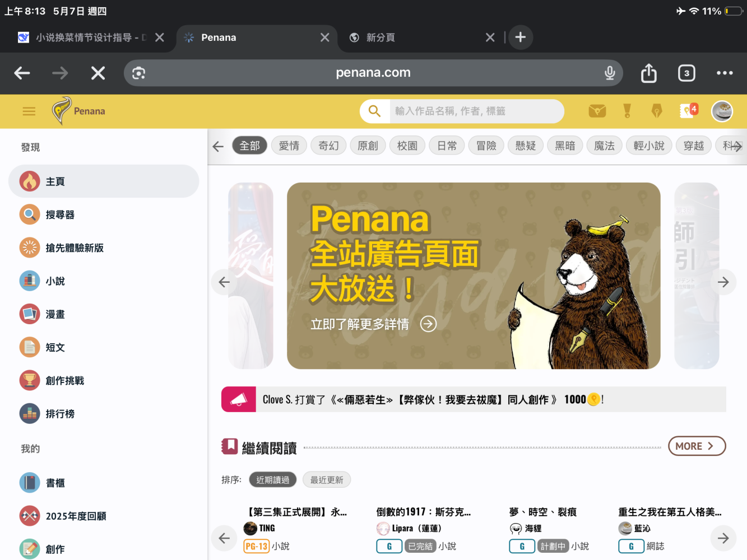Filter by 冒險 category
This screenshot has width=747, height=560.
486,146
